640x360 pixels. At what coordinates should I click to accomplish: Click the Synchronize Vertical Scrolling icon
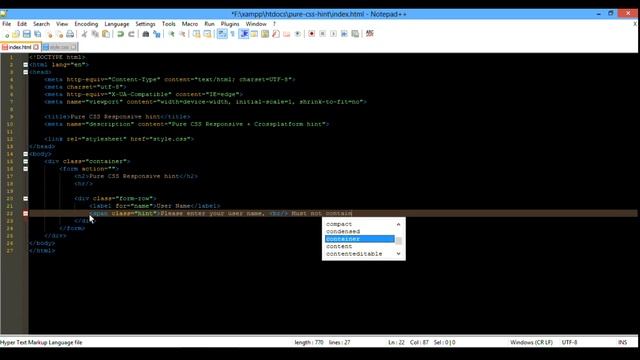196,34
